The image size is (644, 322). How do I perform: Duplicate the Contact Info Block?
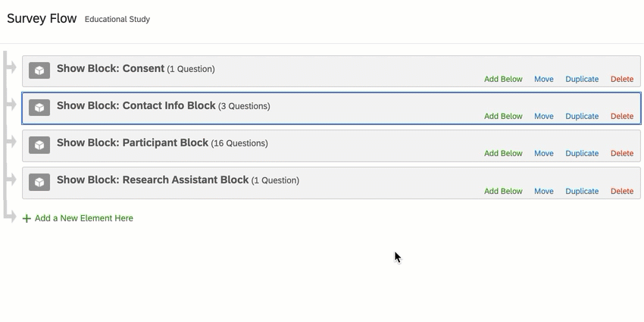pos(582,116)
